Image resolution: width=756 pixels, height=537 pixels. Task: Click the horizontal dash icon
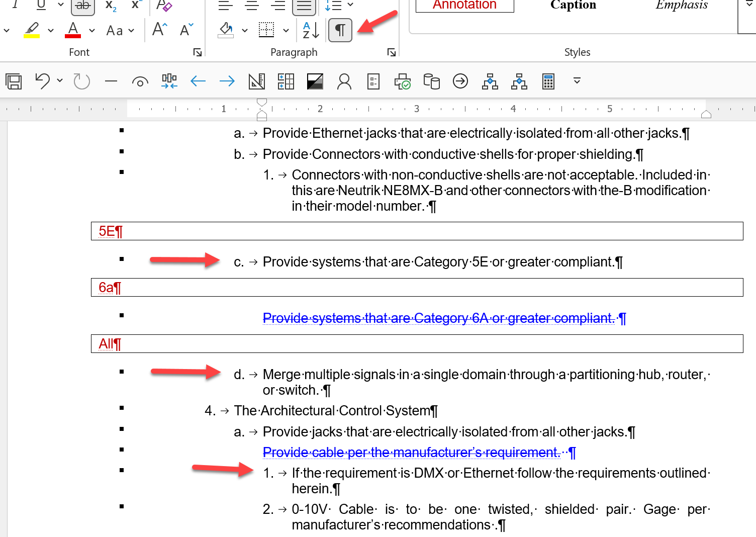point(111,81)
